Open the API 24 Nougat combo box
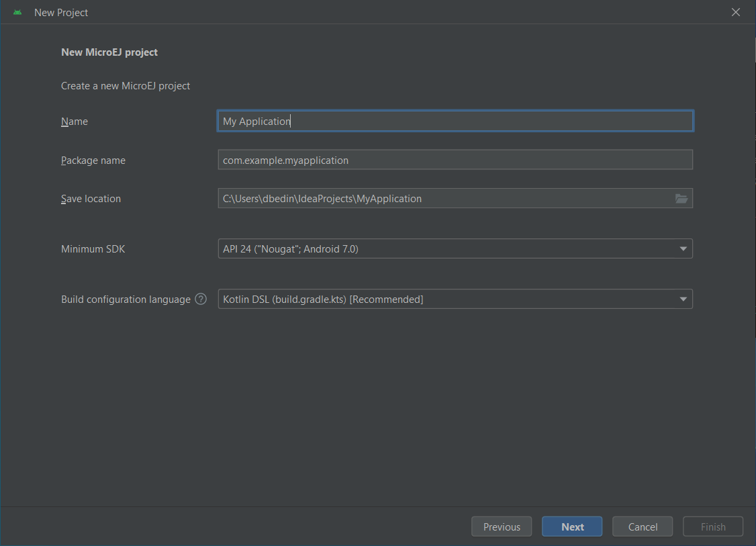Image resolution: width=756 pixels, height=546 pixels. (x=443, y=249)
